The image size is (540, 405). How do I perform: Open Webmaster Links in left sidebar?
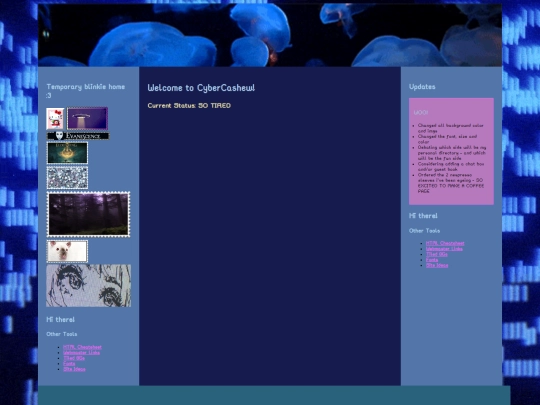point(82,353)
